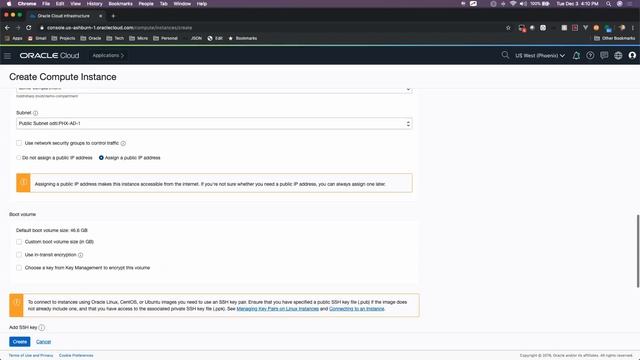Open the language globe icon
The image size is (640, 360).
[x=618, y=56]
